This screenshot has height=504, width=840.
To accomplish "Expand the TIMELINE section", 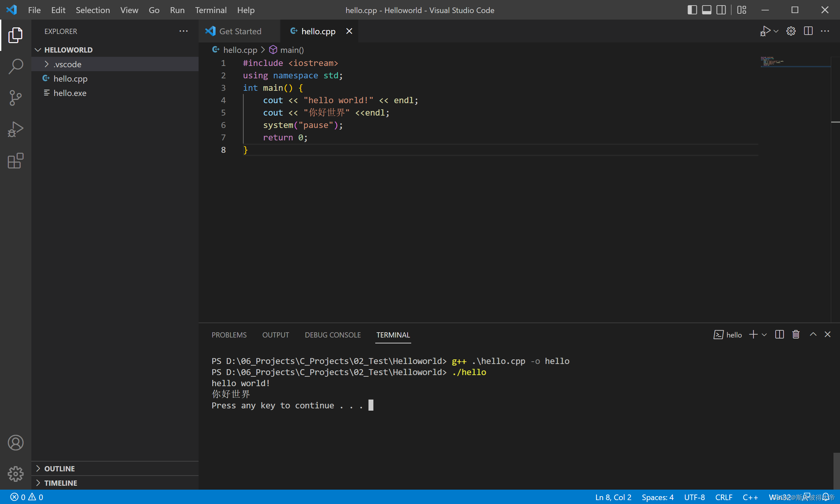I will (115, 482).
